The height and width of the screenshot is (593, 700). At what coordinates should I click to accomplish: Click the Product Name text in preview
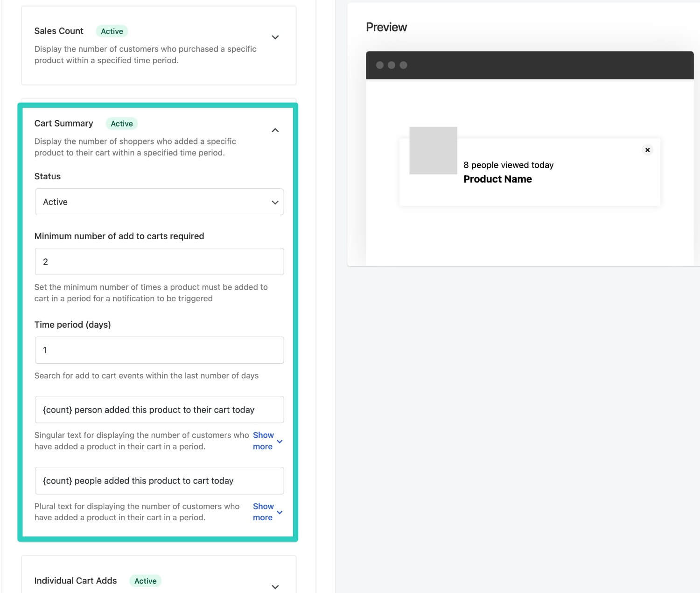point(497,179)
